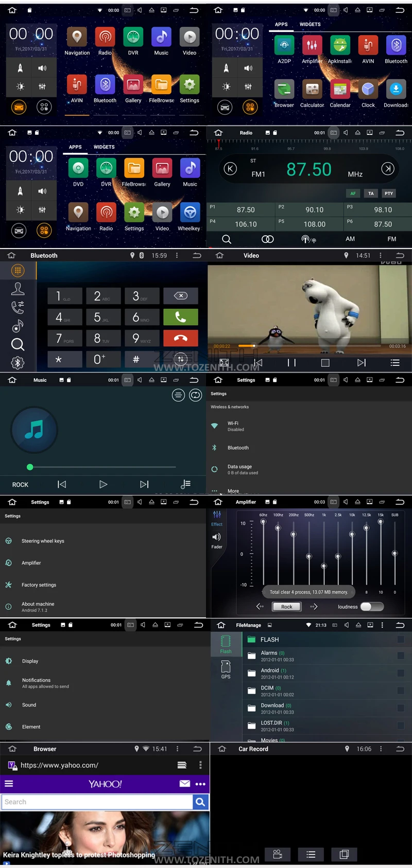The height and width of the screenshot is (868, 412).
Task: Open Bluetooth settings gear in the sidebar
Action: [x=18, y=363]
